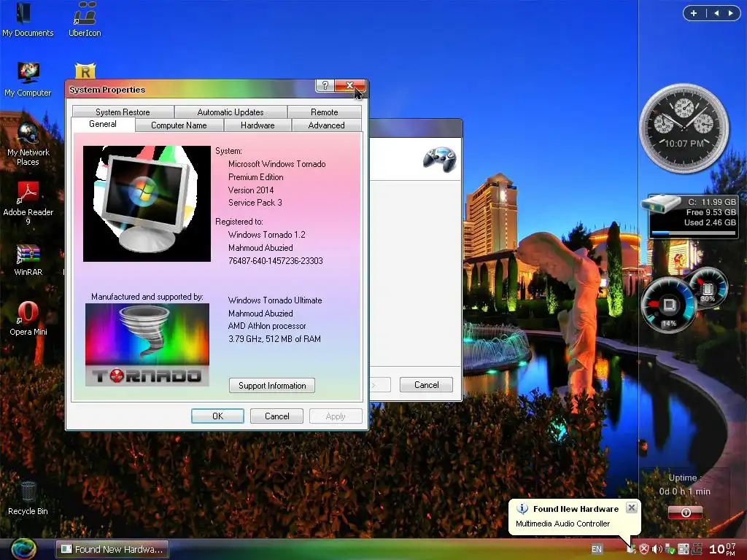
Task: Click the drive C: usage bar
Action: click(694, 233)
